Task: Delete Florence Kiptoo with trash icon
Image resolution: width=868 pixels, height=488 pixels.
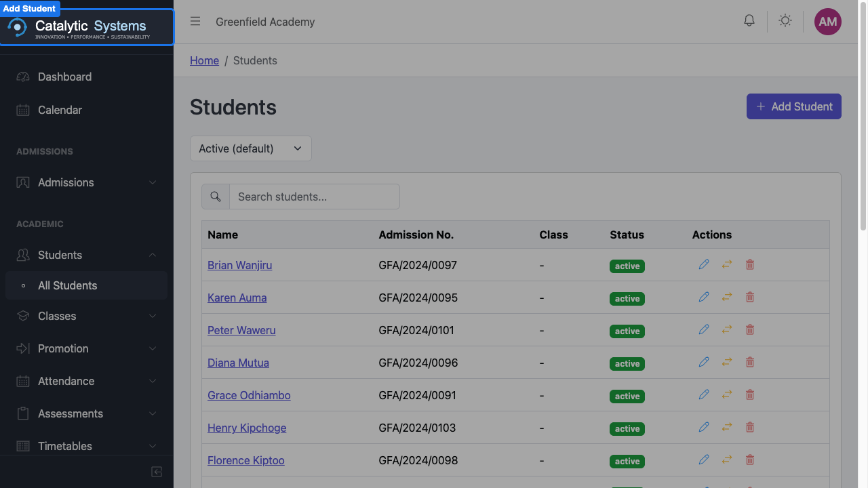Action: 750,460
